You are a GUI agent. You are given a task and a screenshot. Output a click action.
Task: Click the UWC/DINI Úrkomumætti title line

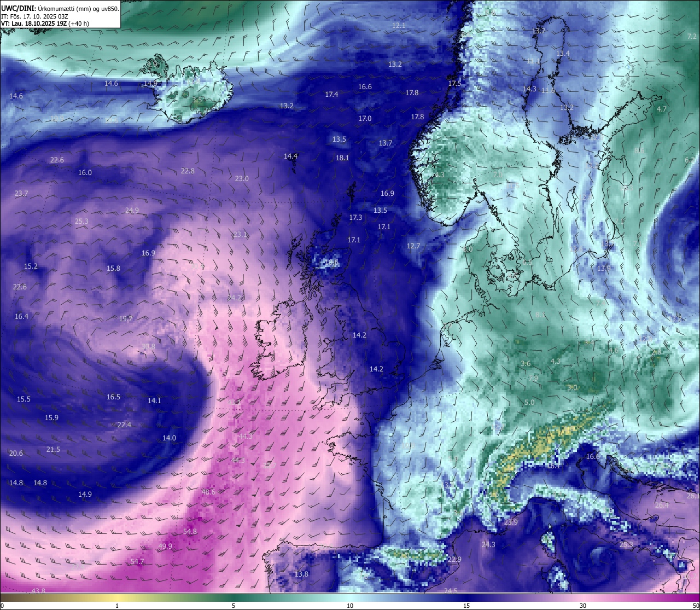[x=60, y=8]
